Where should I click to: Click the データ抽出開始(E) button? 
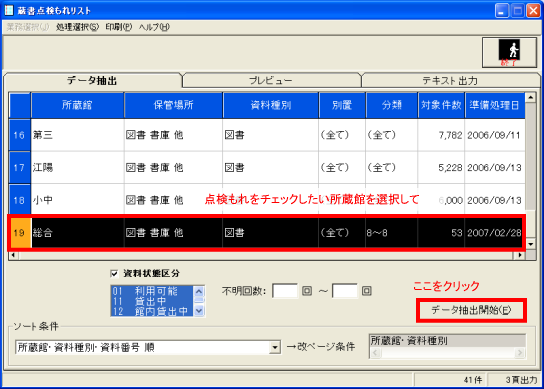click(x=471, y=310)
